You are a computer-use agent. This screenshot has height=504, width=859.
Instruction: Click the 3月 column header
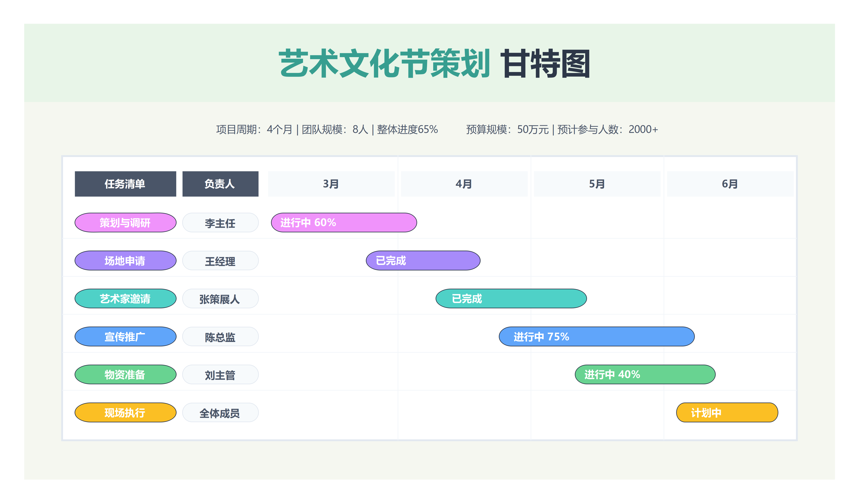(x=331, y=184)
